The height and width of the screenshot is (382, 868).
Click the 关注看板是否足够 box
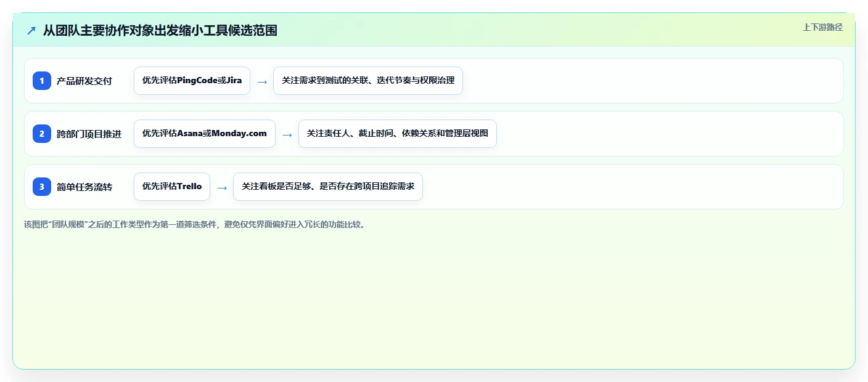coord(328,187)
